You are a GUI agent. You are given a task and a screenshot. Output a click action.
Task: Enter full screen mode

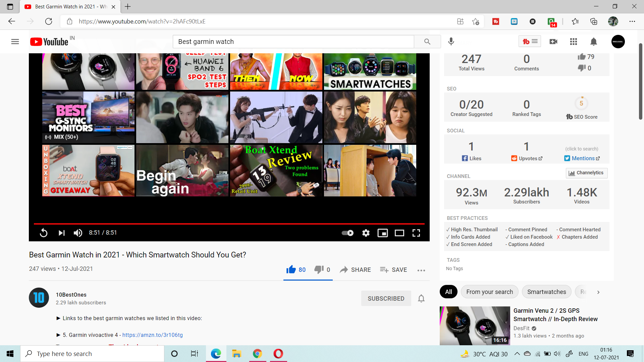coord(416,233)
